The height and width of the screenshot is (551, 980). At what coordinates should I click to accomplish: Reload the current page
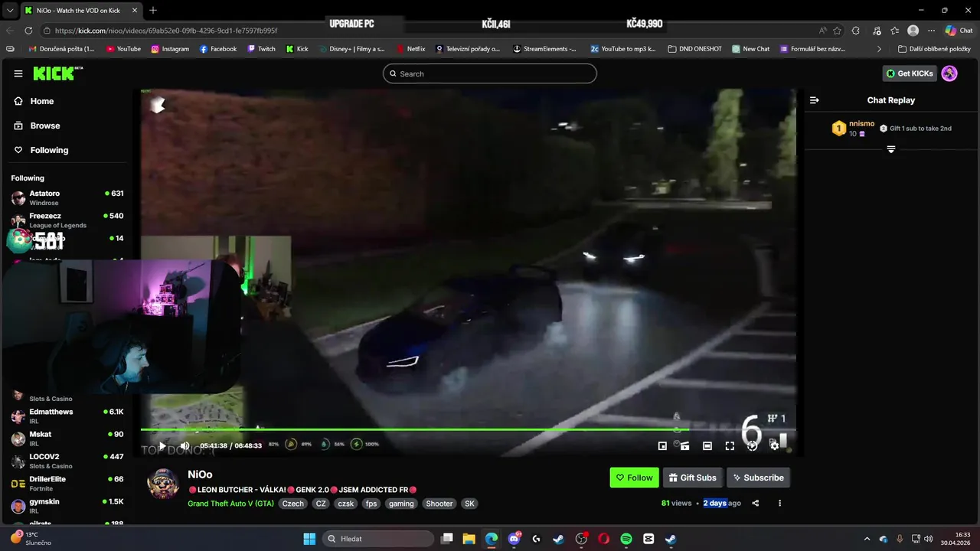pos(28,31)
